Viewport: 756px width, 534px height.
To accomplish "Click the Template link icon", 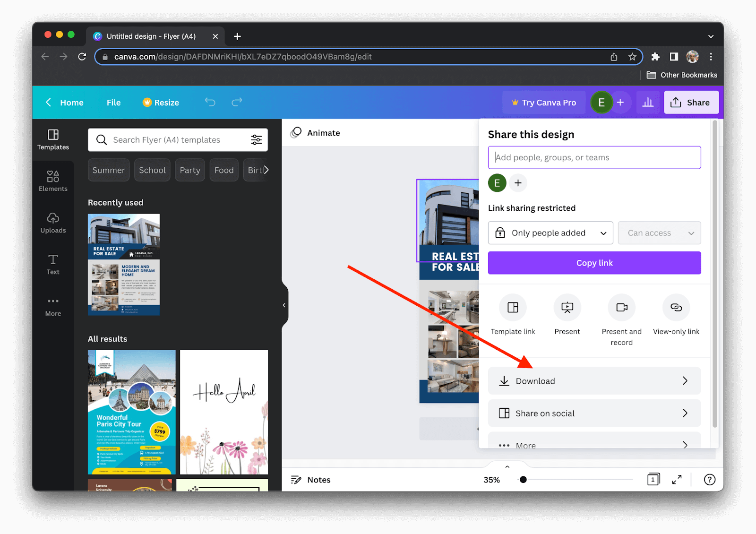I will click(x=513, y=307).
